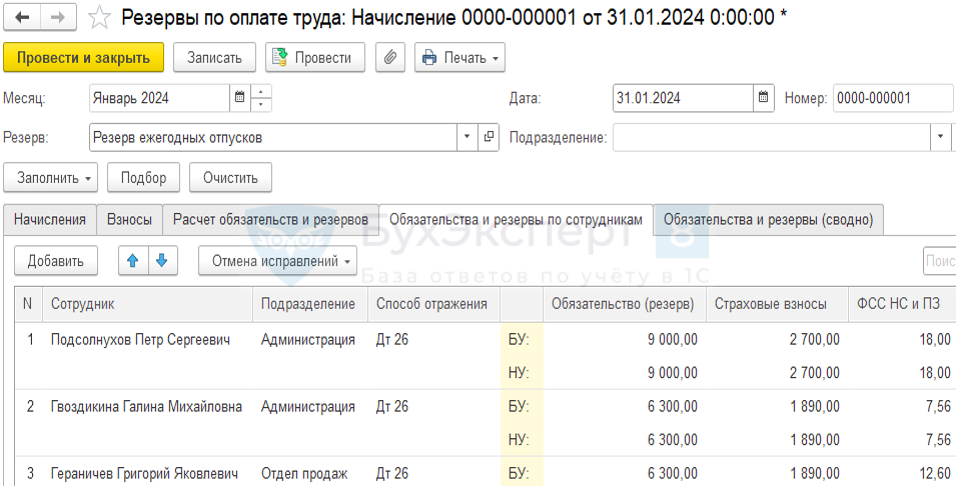Image resolution: width=956 pixels, height=486 pixels.
Task: Move row down with blue down arrow
Action: point(161,261)
